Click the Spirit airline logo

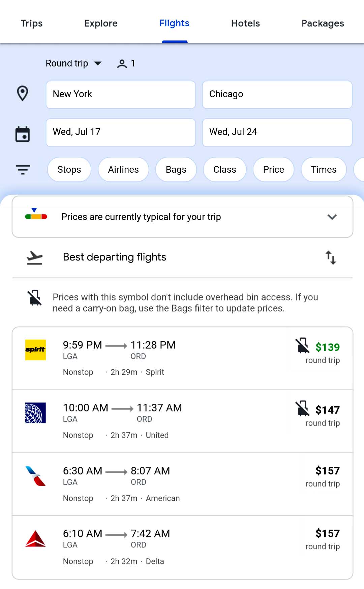[x=35, y=350]
